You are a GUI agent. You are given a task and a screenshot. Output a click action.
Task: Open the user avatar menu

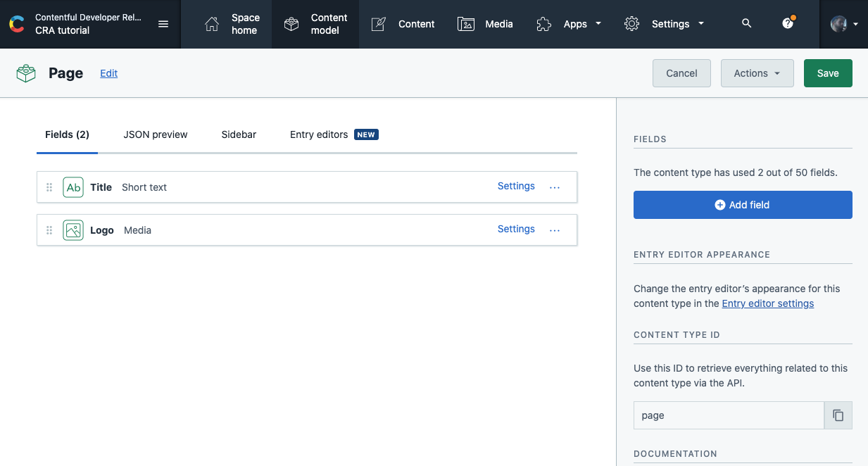[838, 23]
